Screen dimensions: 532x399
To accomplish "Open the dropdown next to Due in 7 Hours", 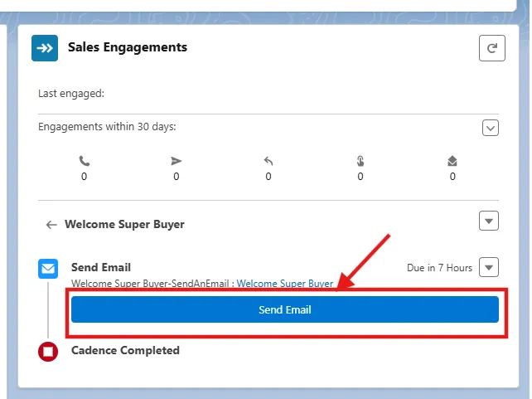I will pos(490,267).
